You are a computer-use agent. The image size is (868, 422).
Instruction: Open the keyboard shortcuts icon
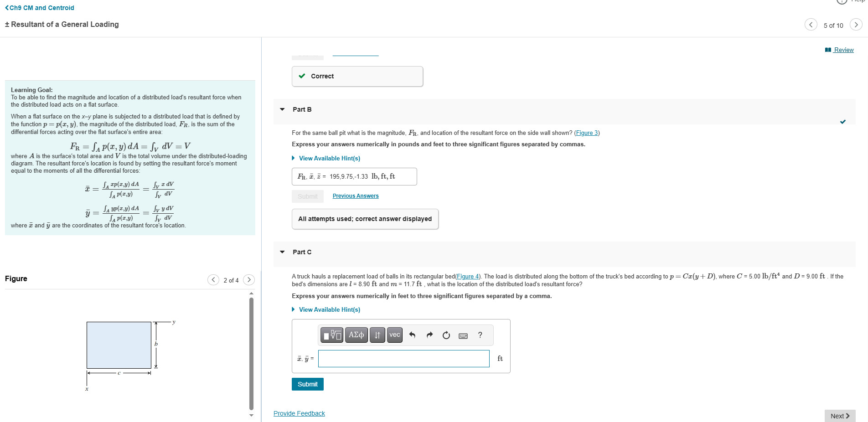463,335
